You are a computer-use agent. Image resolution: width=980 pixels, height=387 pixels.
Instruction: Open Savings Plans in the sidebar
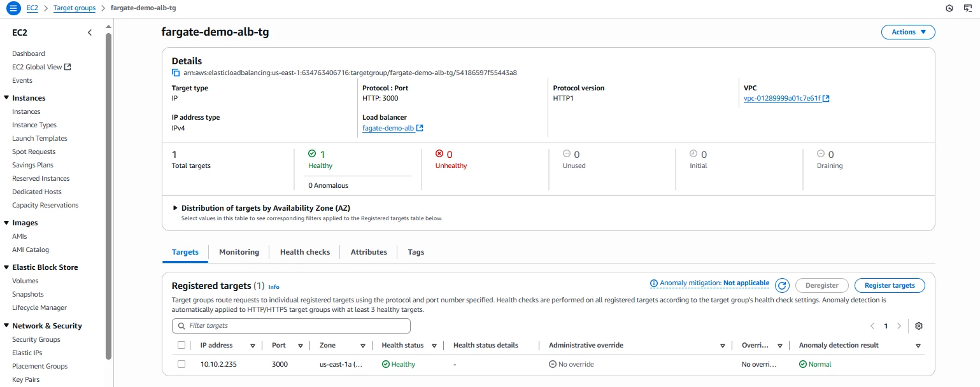(x=32, y=165)
